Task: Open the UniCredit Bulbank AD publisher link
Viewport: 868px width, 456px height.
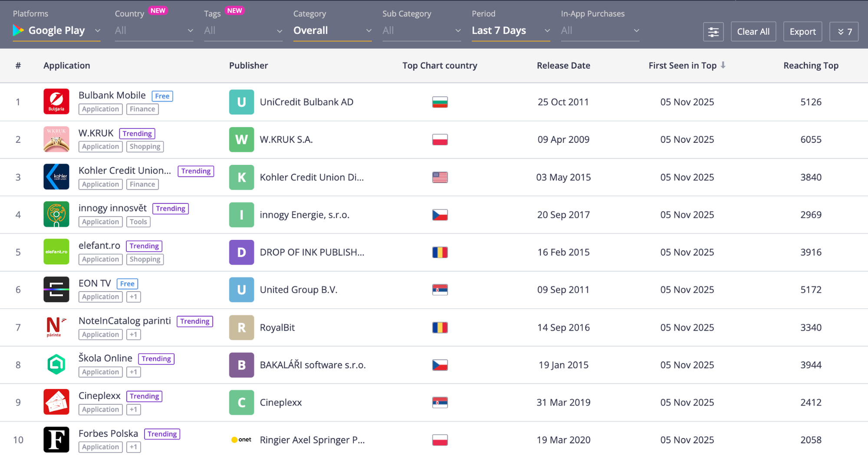Action: (306, 102)
